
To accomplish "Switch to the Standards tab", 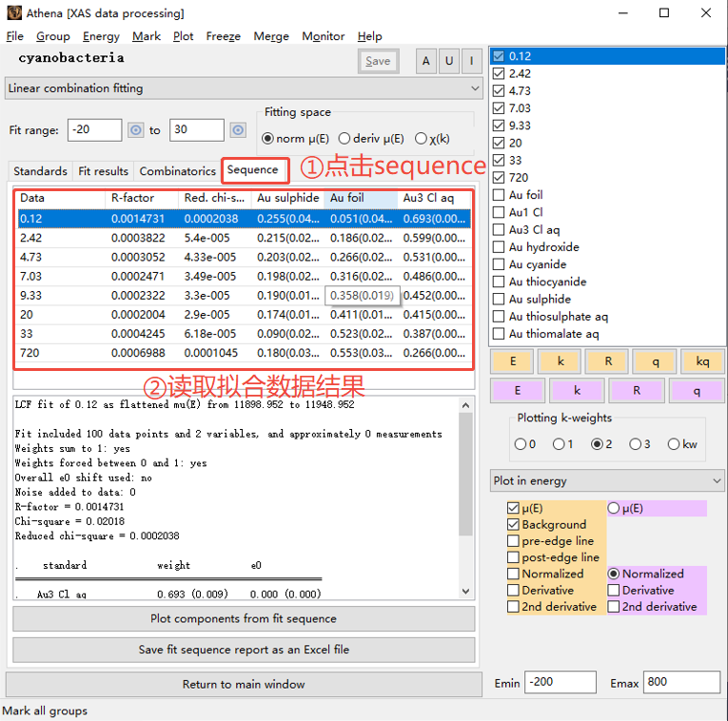I will tap(40, 171).
